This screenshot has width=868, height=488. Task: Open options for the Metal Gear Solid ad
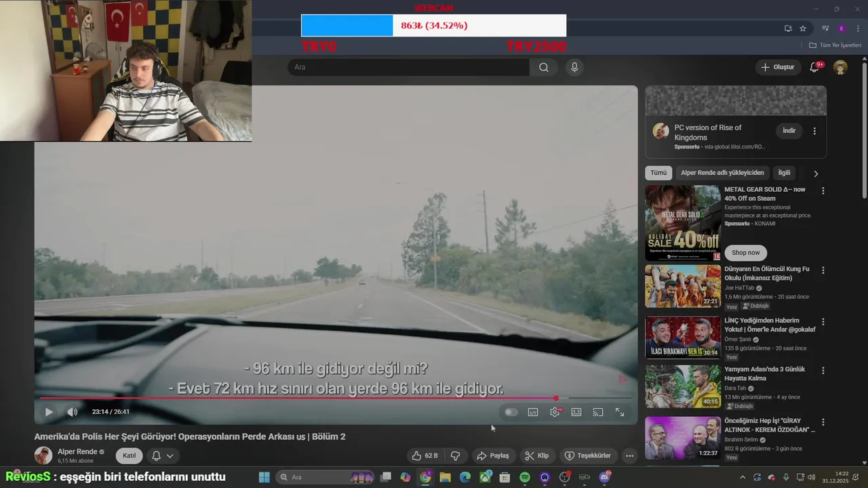click(823, 191)
